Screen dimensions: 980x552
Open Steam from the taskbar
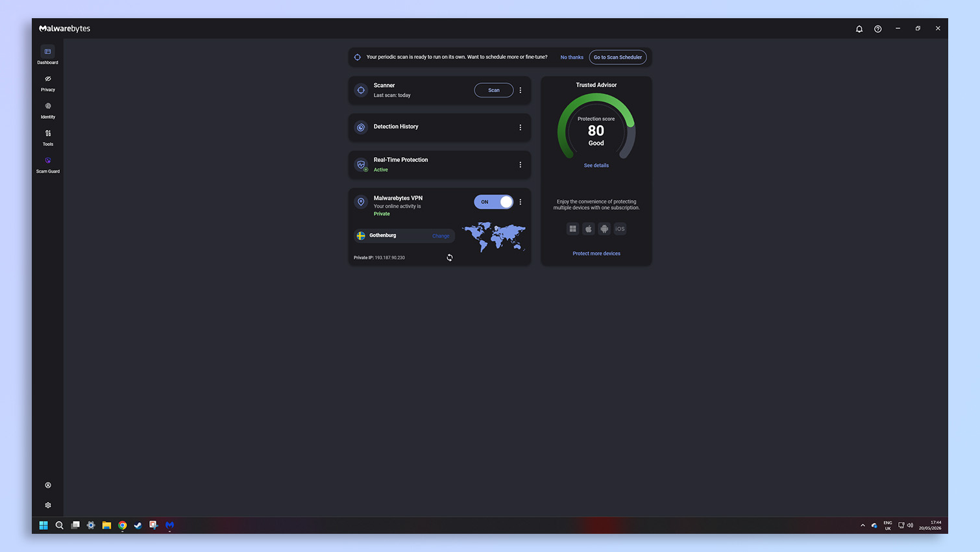[138, 525]
